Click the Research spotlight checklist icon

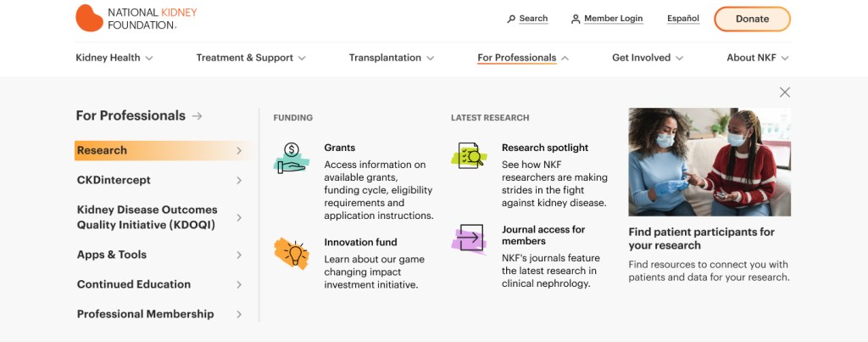click(469, 156)
